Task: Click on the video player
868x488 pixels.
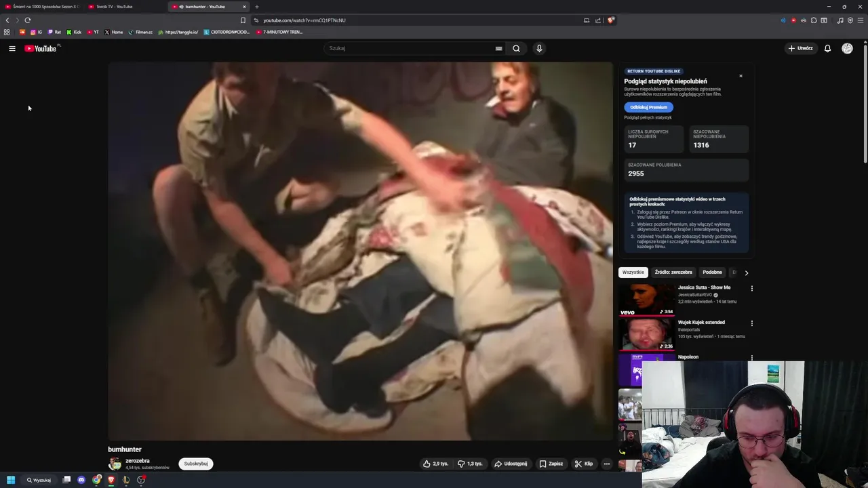Action: (x=360, y=251)
